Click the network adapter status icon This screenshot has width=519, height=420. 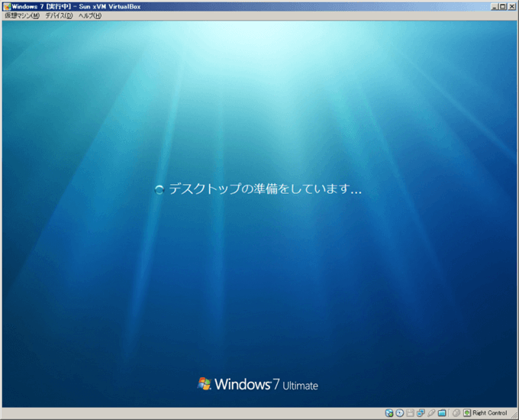coord(421,413)
